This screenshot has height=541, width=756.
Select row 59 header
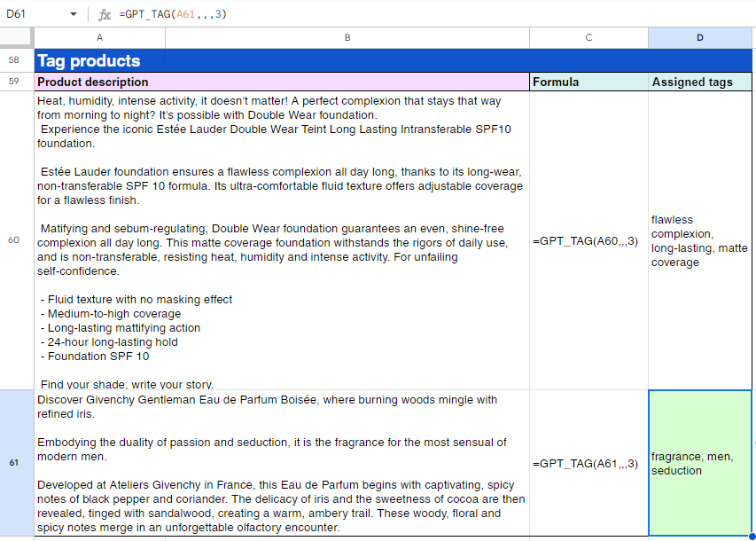coord(14,82)
